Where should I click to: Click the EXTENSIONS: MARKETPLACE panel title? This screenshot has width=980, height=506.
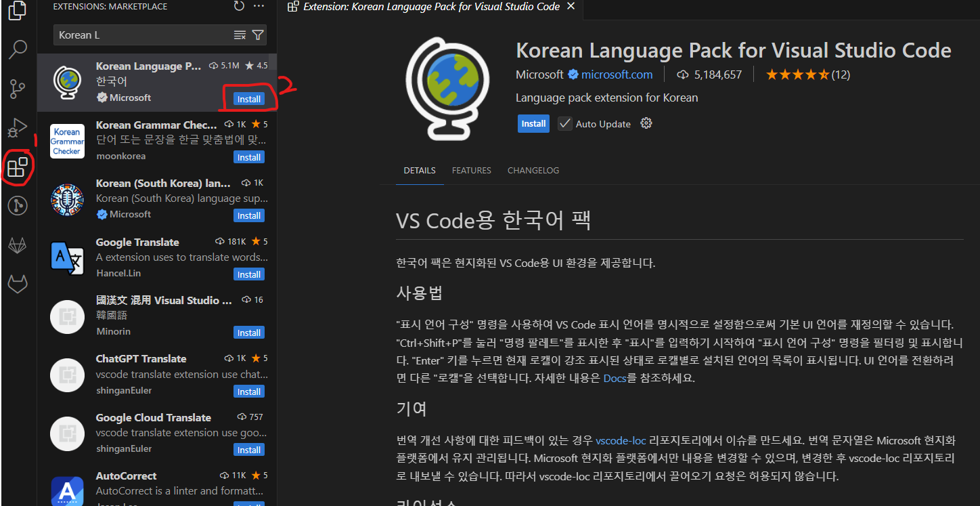click(110, 6)
